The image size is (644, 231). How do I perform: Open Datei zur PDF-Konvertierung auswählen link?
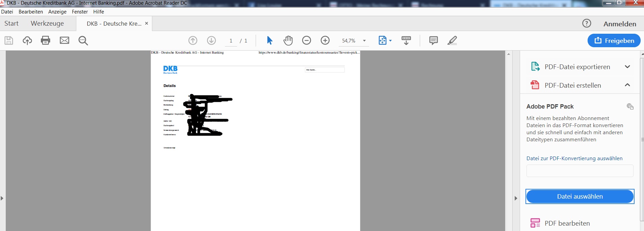tap(574, 158)
